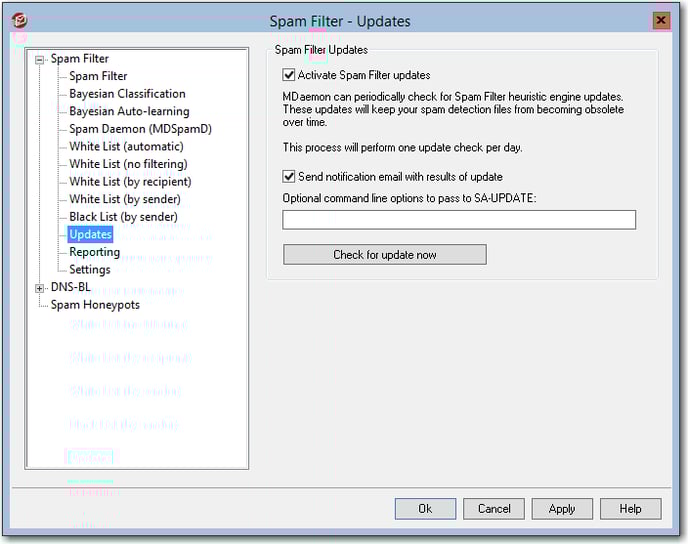The width and height of the screenshot is (688, 544).
Task: Select Black List (by sender) item
Action: tap(123, 217)
